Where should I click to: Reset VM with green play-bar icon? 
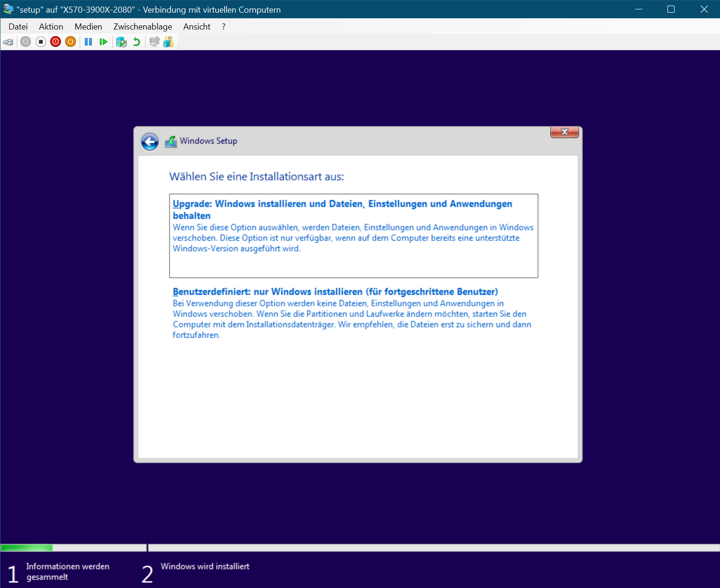pyautogui.click(x=104, y=42)
